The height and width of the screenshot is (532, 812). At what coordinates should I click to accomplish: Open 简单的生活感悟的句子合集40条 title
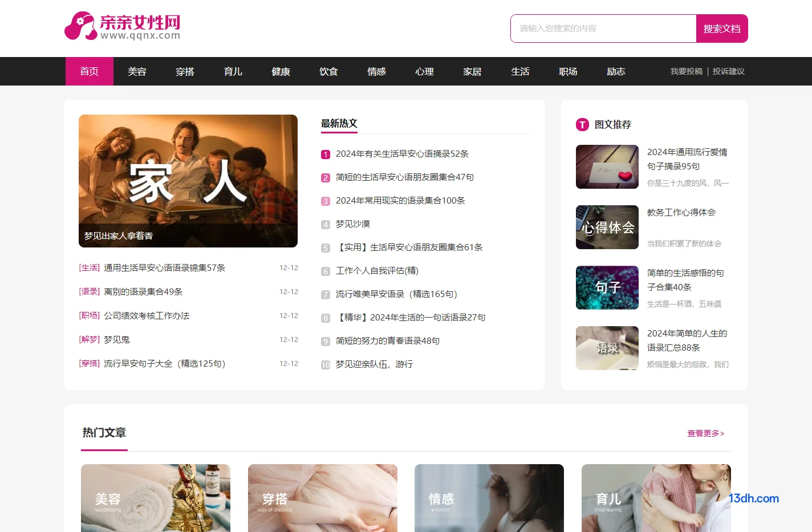pos(686,280)
